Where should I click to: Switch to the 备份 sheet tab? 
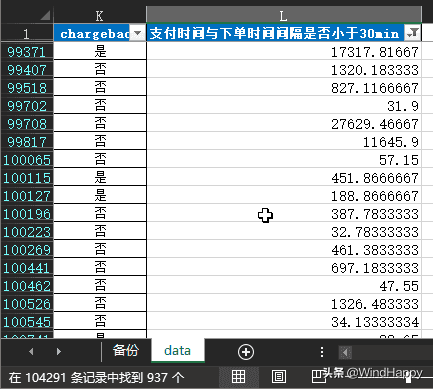(126, 350)
